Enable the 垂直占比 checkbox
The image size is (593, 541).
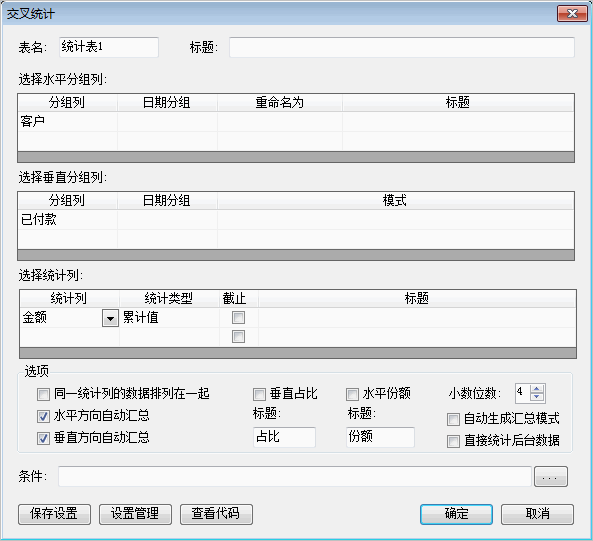tap(259, 394)
